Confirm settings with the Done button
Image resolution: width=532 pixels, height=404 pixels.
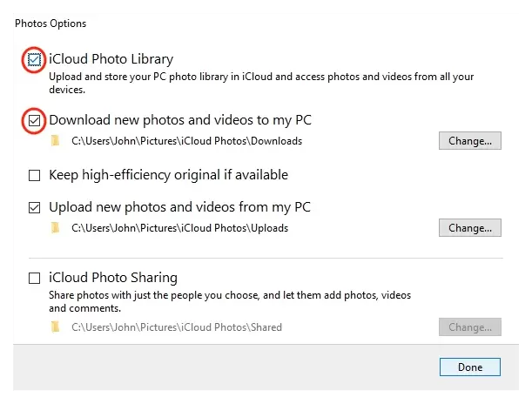(469, 367)
